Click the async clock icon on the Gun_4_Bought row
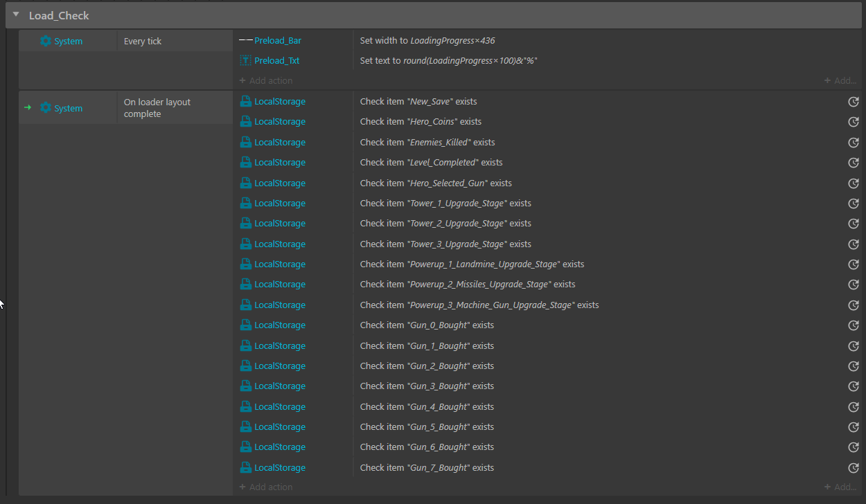Screen dimensions: 866x504 click(854, 407)
